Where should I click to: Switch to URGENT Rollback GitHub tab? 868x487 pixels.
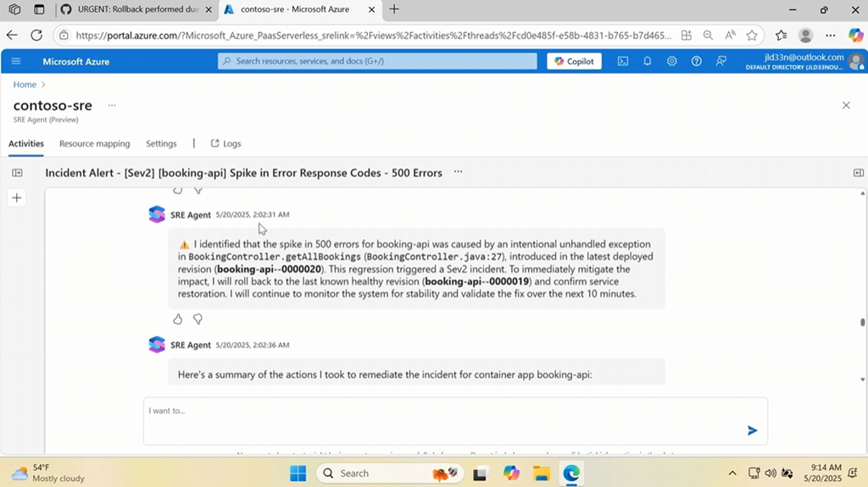[136, 9]
